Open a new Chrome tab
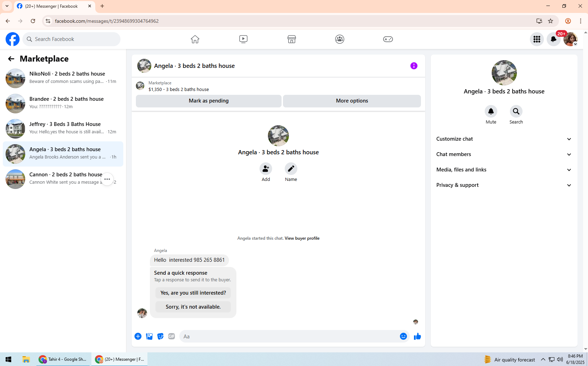 point(102,6)
